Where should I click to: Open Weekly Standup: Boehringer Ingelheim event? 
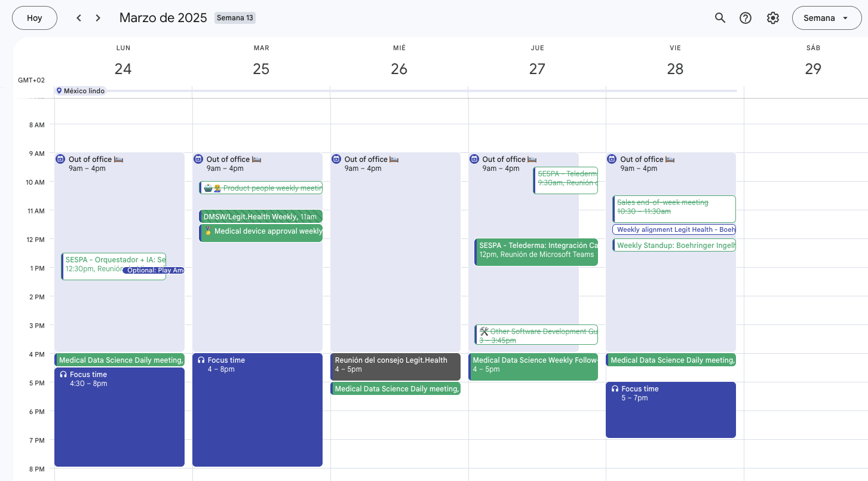(x=674, y=246)
